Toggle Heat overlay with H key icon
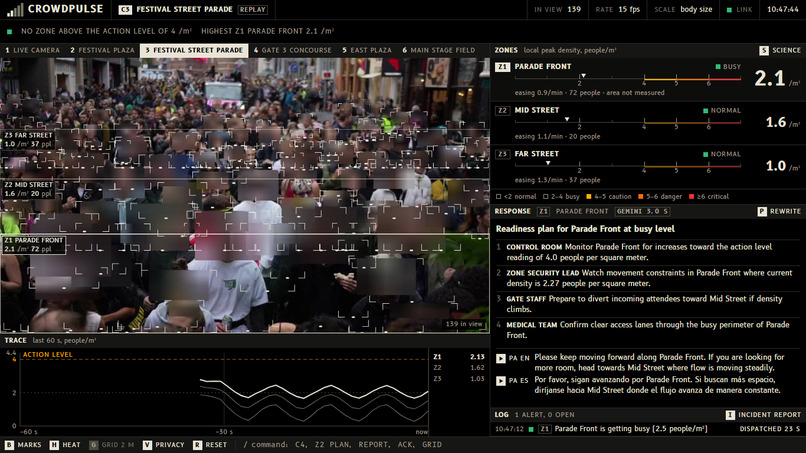806x453 pixels. pos(54,445)
